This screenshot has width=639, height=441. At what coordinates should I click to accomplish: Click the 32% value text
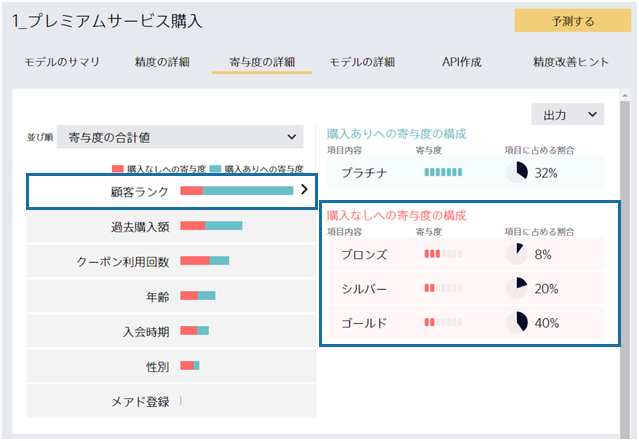coord(546,173)
